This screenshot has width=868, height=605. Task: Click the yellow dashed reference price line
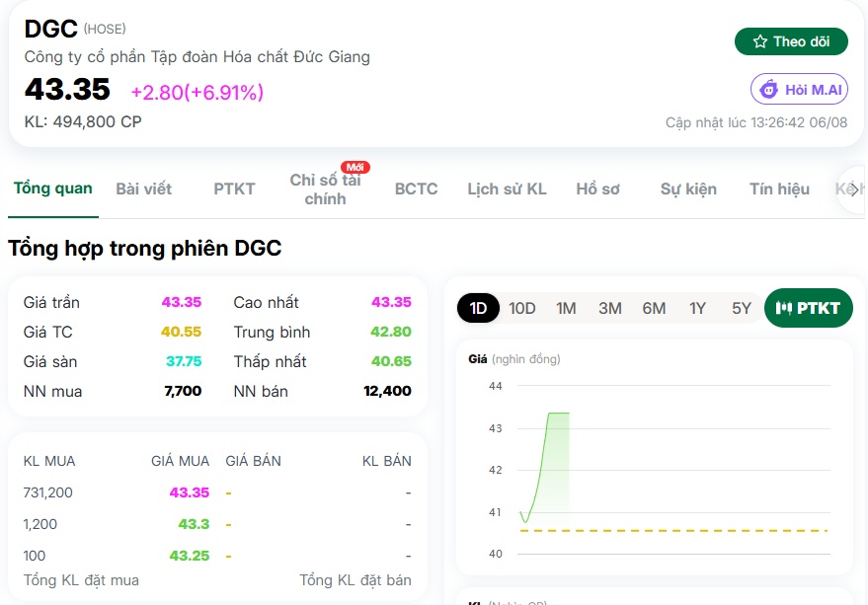[673, 530]
